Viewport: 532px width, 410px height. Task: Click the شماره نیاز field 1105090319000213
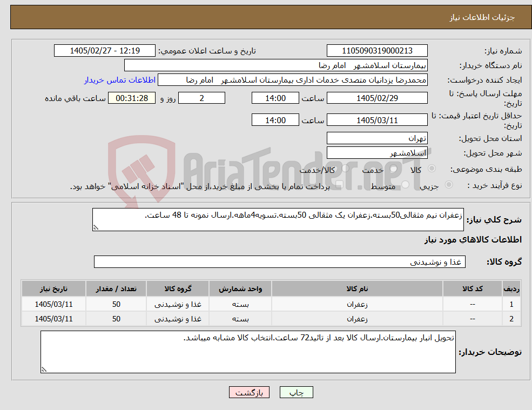(x=377, y=51)
